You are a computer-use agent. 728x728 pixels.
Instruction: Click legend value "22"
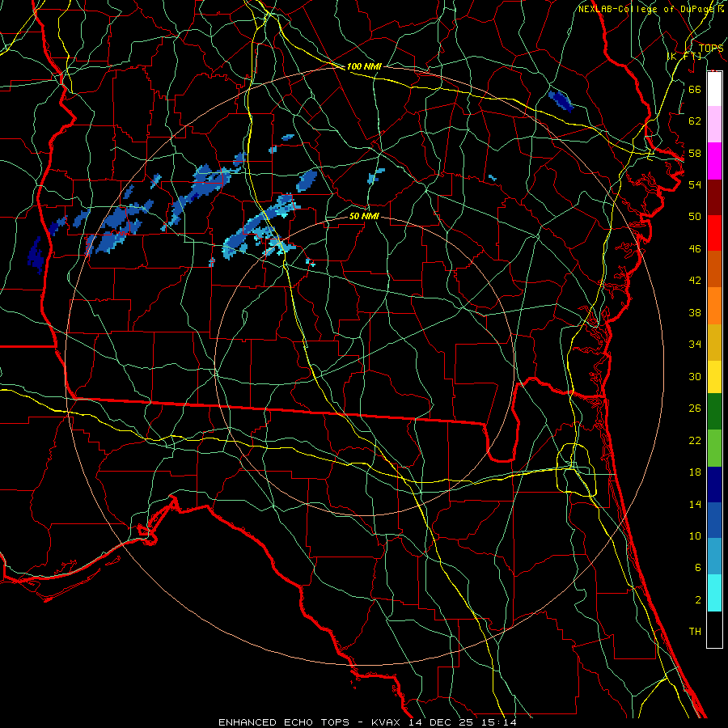695,440
